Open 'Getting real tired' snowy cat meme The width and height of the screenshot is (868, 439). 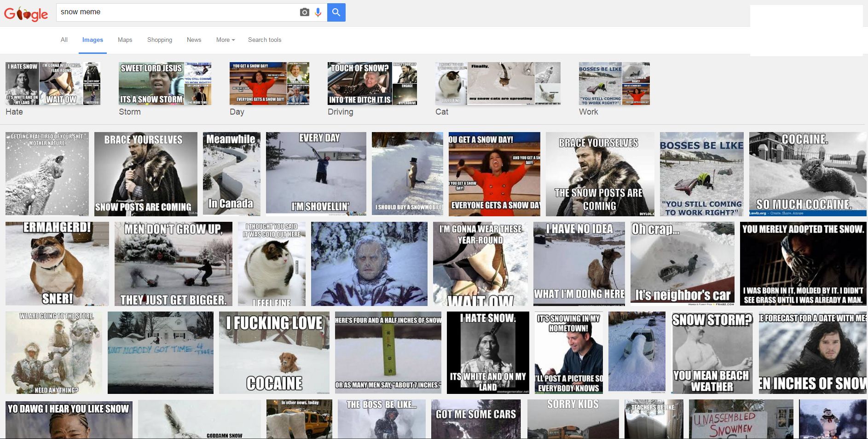tap(47, 174)
